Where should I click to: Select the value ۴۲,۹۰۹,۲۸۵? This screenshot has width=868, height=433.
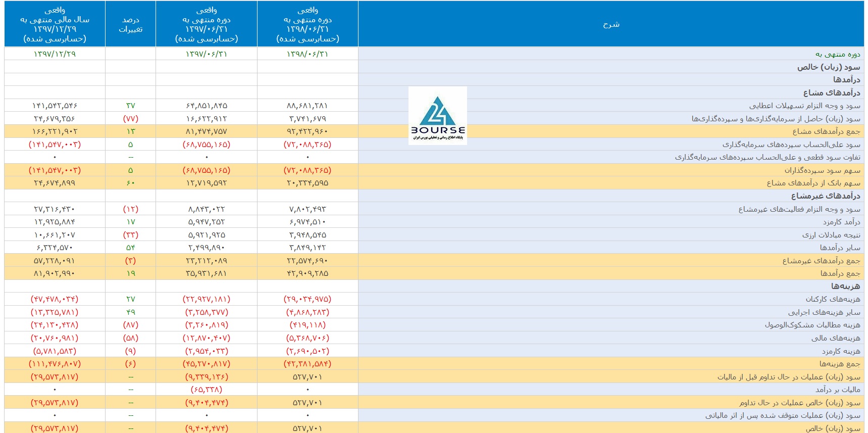308,273
